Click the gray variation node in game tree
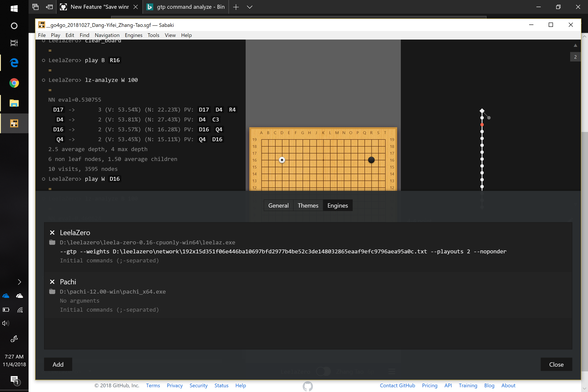 (x=489, y=118)
